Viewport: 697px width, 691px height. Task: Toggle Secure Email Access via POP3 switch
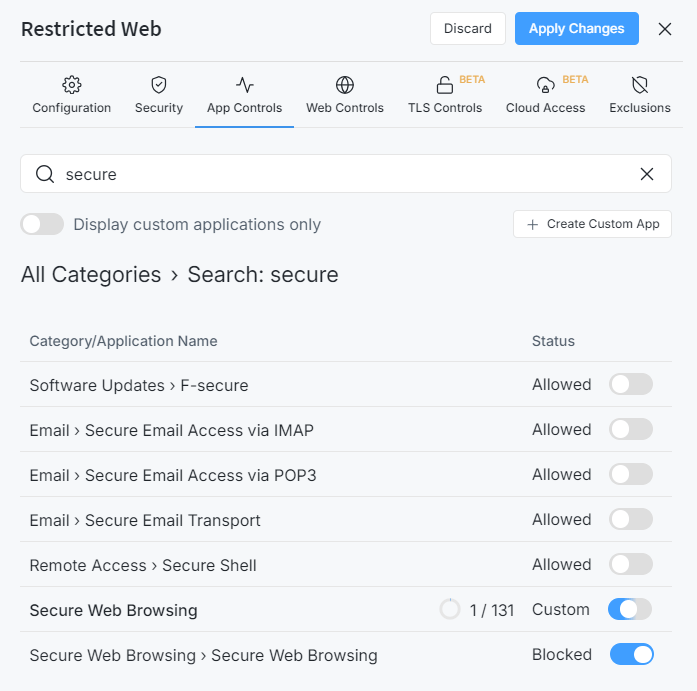631,474
